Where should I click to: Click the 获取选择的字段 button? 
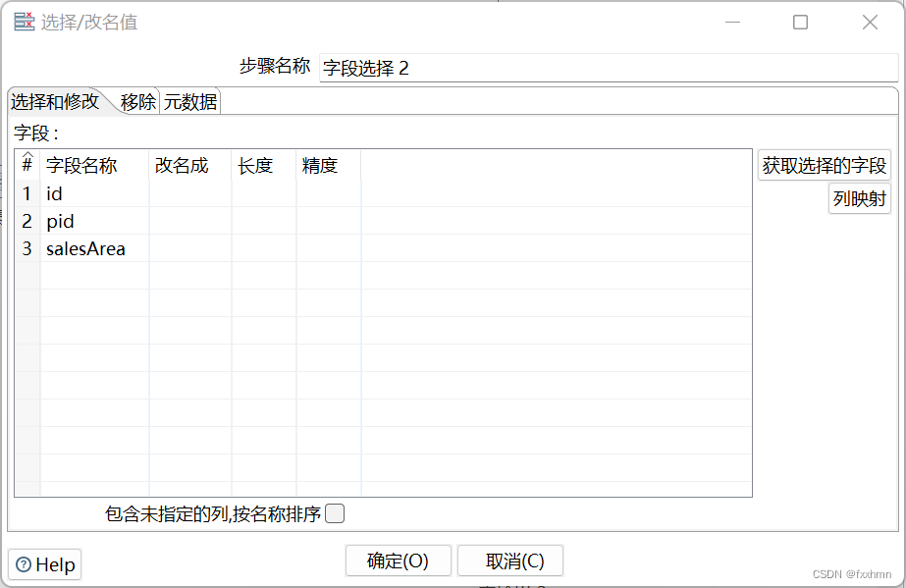point(824,165)
